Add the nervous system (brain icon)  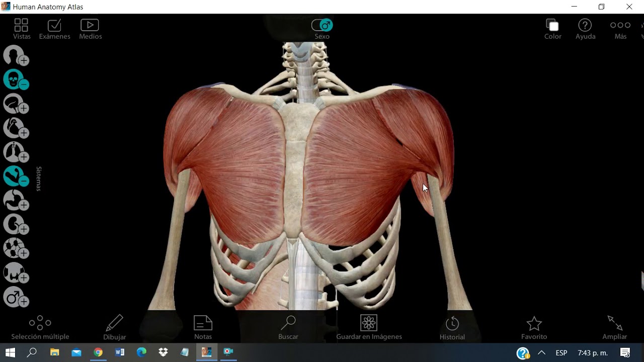pyautogui.click(x=16, y=104)
